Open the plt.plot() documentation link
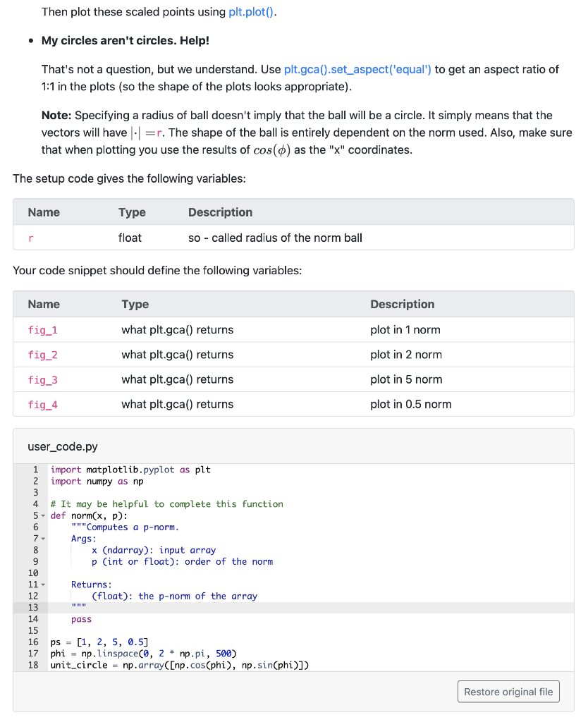Image resolution: width=588 pixels, height=722 pixels. click(251, 12)
